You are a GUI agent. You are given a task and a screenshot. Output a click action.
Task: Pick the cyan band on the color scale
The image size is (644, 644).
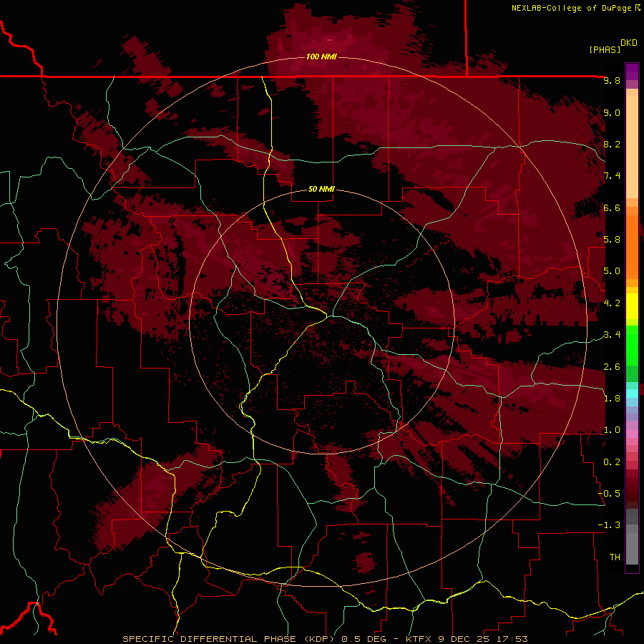tap(632, 394)
